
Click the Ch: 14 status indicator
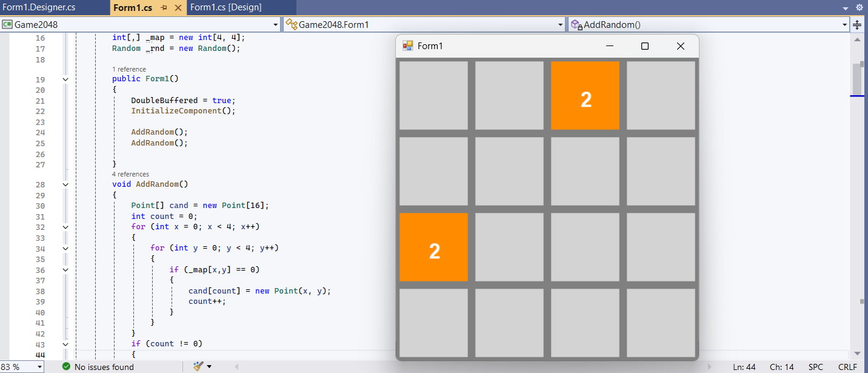coord(782,366)
